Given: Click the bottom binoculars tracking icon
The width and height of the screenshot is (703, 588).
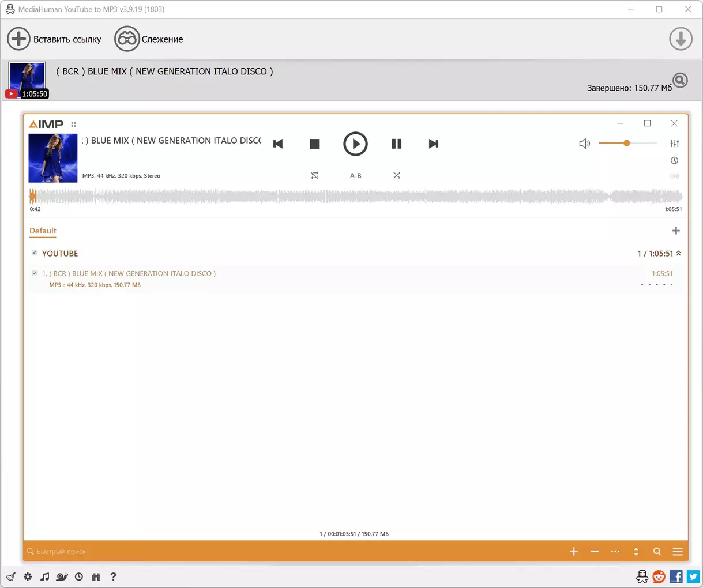Looking at the screenshot, I should point(96,576).
